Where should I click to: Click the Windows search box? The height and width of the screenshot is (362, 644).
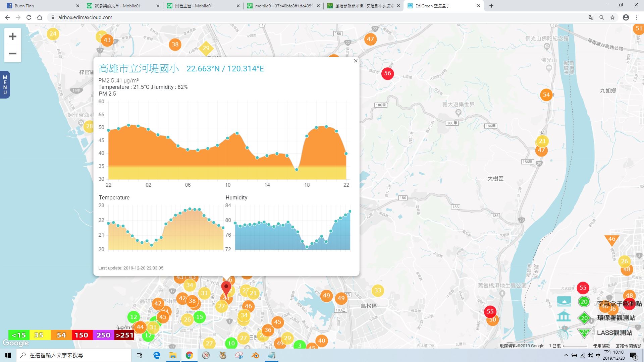74,355
